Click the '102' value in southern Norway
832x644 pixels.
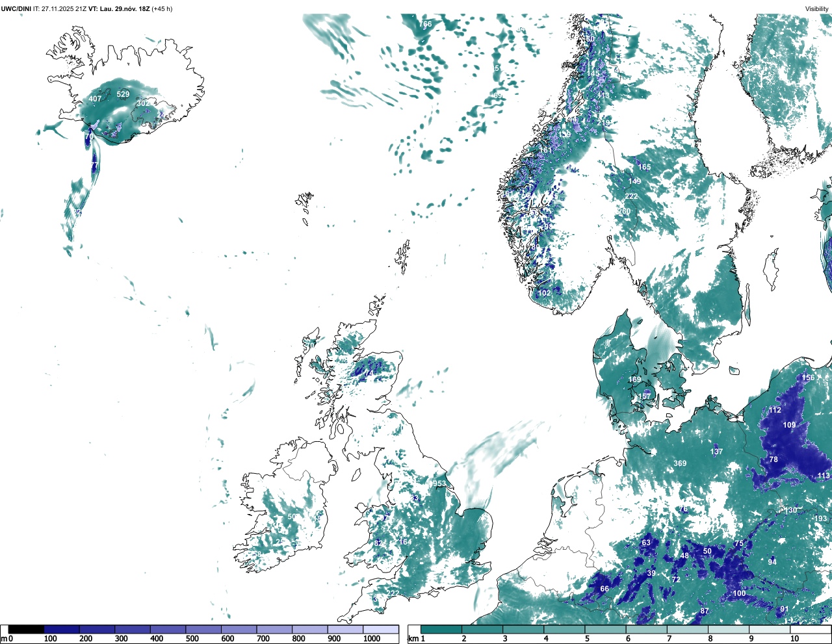(544, 293)
